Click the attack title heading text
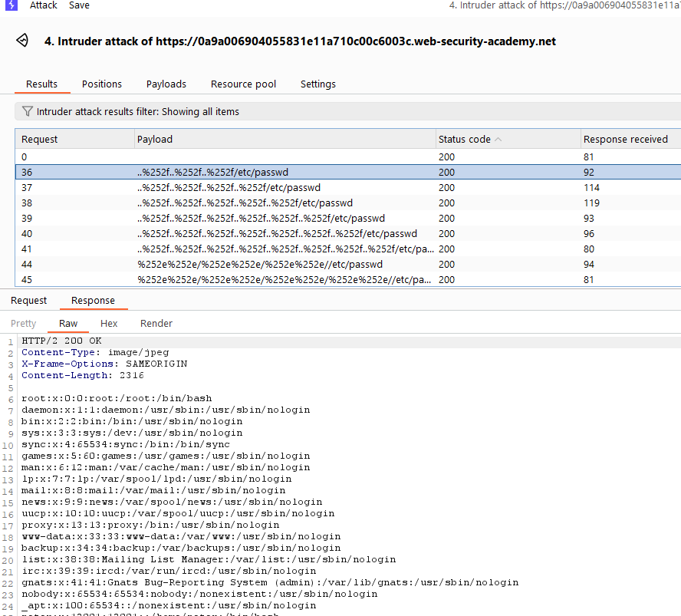The height and width of the screenshot is (616, 681). [x=300, y=41]
